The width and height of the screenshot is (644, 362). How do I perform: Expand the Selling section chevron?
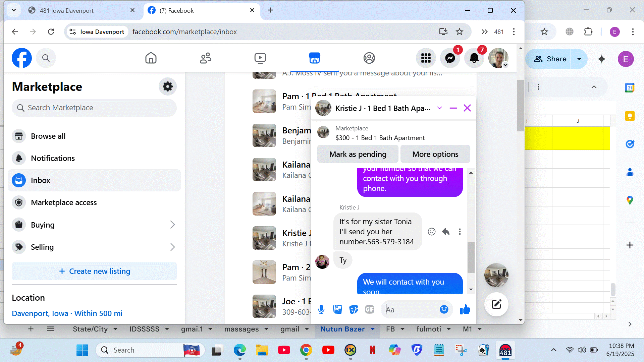pos(172,247)
